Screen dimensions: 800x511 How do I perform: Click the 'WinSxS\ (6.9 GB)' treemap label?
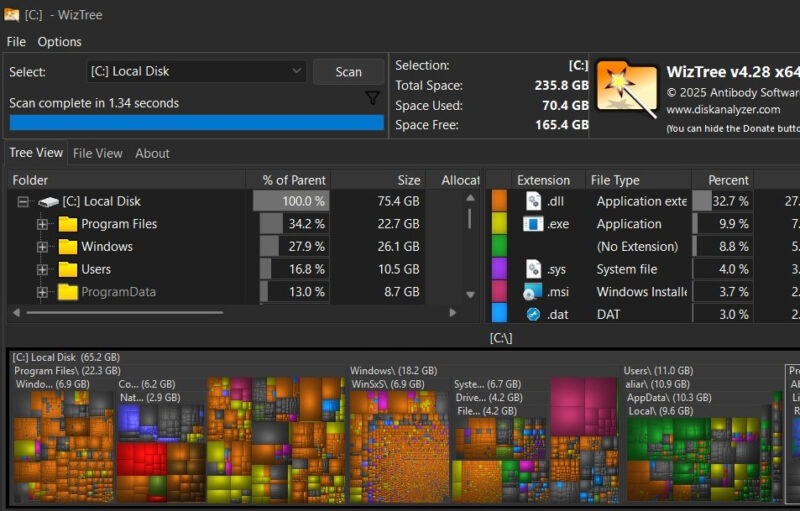[x=388, y=385]
